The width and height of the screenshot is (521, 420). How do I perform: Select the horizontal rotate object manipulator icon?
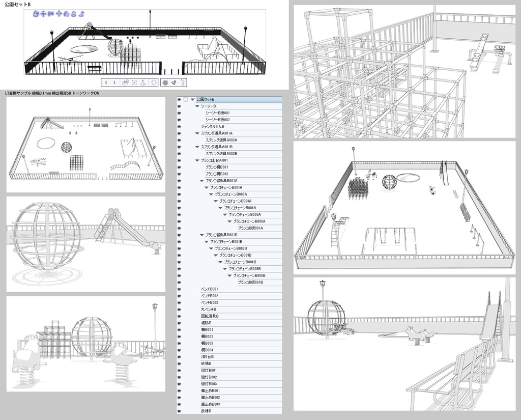74,14
